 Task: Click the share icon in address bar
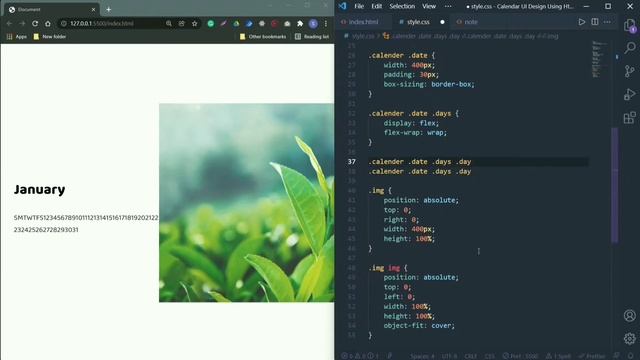point(182,24)
